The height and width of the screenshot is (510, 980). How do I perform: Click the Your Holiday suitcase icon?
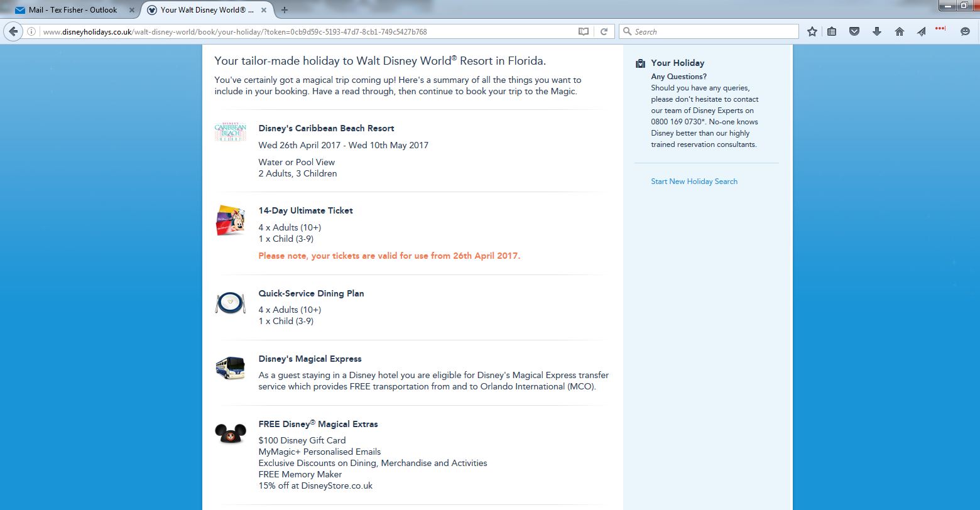640,63
